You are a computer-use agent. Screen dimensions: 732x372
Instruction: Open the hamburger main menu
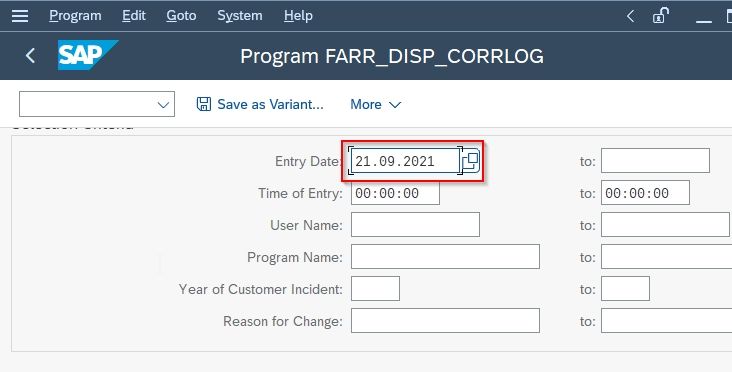(20, 16)
